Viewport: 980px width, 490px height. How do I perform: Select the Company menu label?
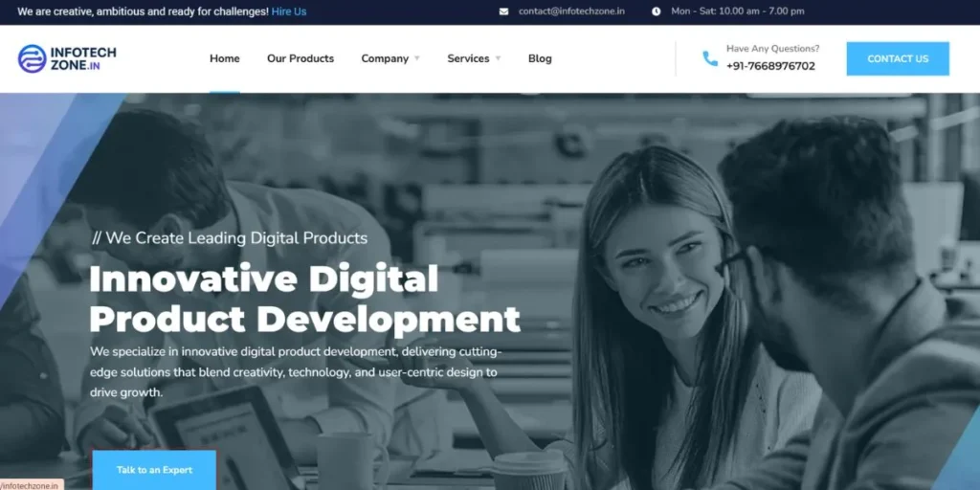tap(385, 58)
